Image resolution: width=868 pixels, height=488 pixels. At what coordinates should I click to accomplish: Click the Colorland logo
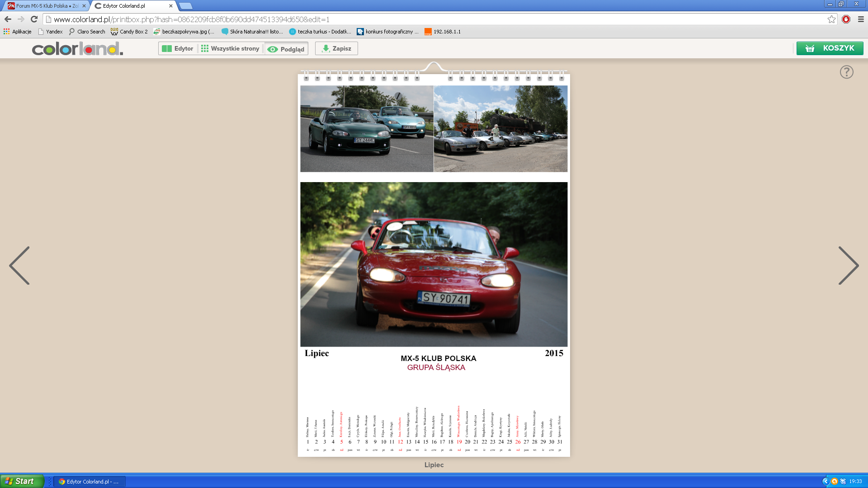point(77,49)
